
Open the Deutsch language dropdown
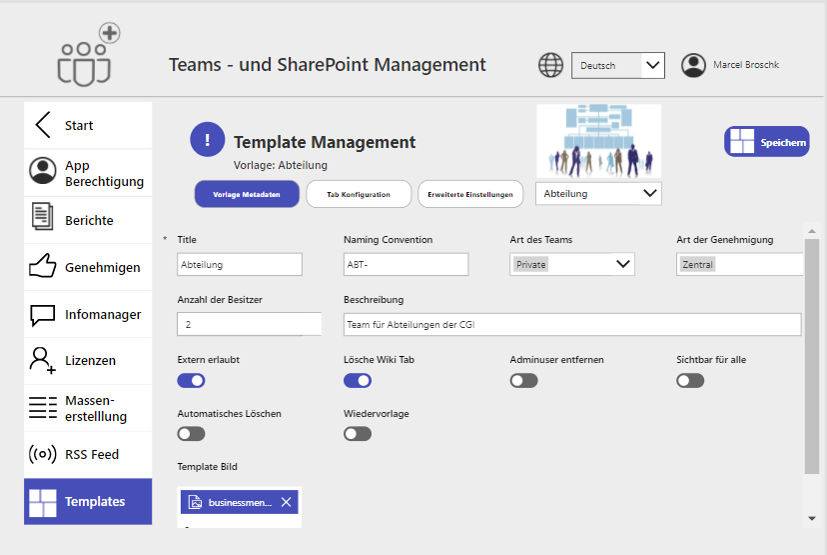click(x=617, y=65)
